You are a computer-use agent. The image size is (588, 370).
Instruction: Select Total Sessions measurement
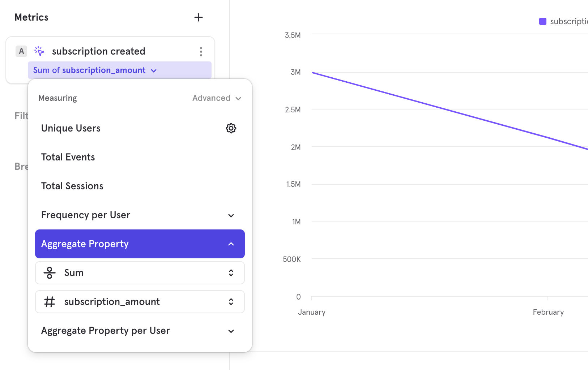pyautogui.click(x=140, y=186)
